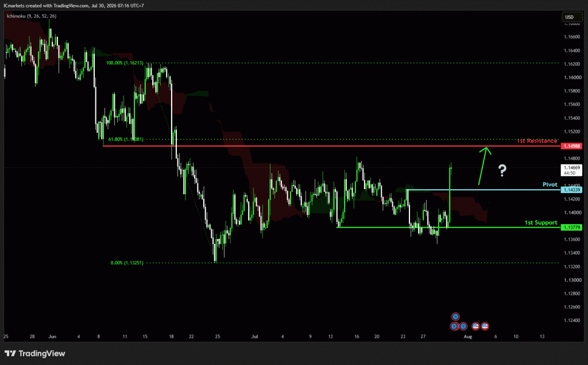
Task: Click the 1.16600 price axis value
Action: tap(572, 37)
